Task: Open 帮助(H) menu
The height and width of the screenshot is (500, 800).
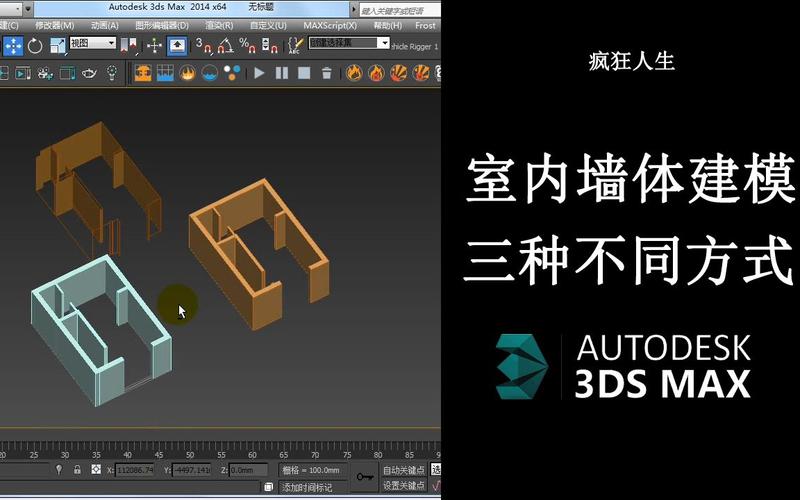Action: pyautogui.click(x=387, y=25)
